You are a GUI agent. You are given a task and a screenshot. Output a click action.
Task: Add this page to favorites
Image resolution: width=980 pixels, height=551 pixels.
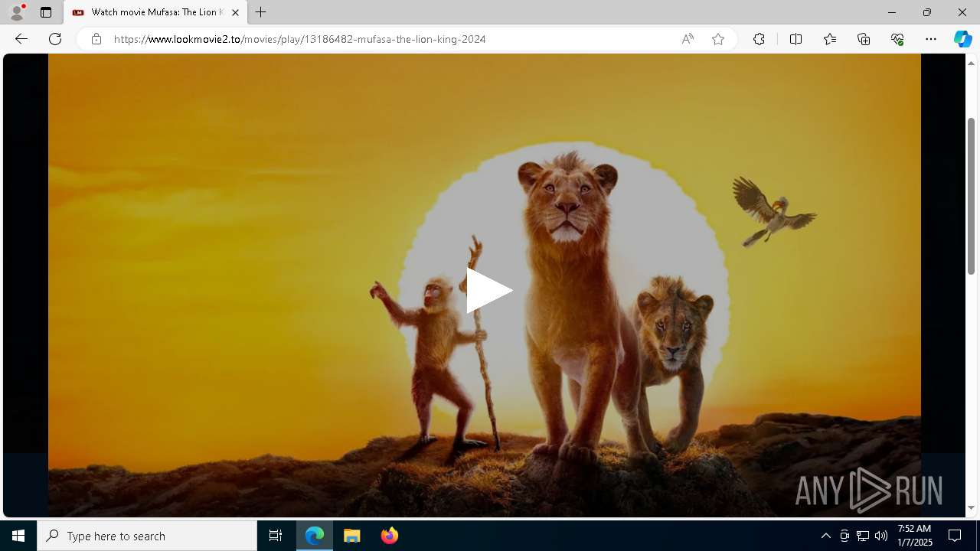pyautogui.click(x=718, y=39)
